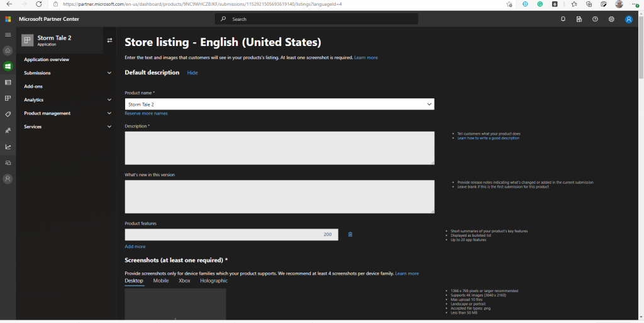Click the Reserve more names link

pos(146,113)
